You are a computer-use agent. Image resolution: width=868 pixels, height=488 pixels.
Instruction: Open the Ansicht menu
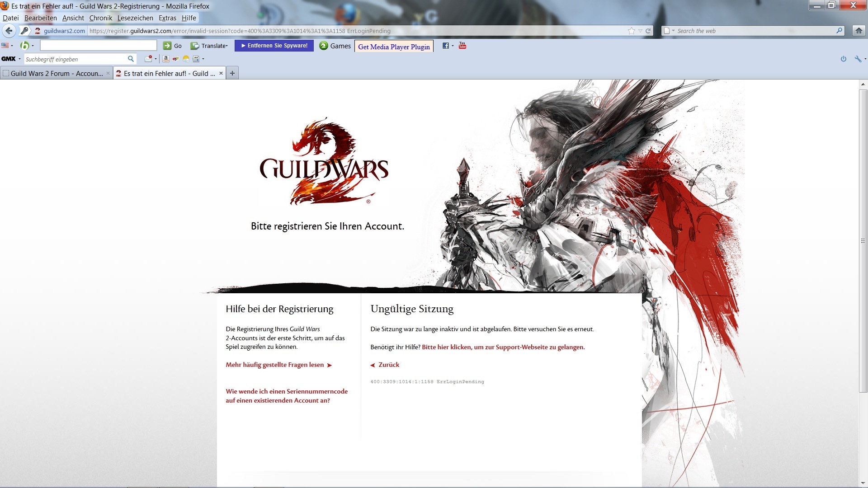[73, 18]
